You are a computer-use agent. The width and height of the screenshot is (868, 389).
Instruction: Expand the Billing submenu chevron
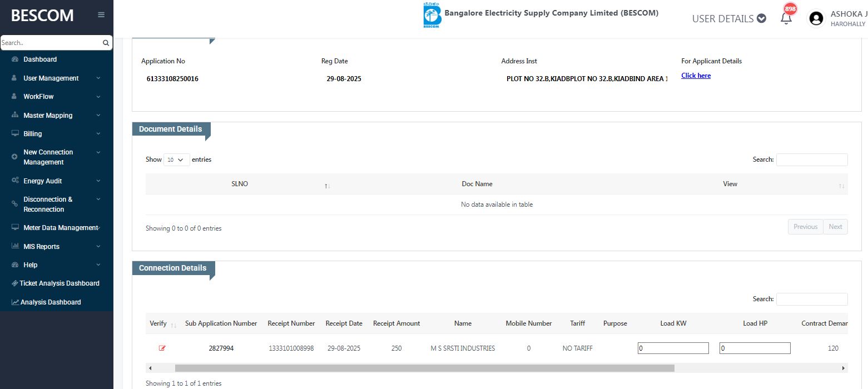tap(98, 134)
